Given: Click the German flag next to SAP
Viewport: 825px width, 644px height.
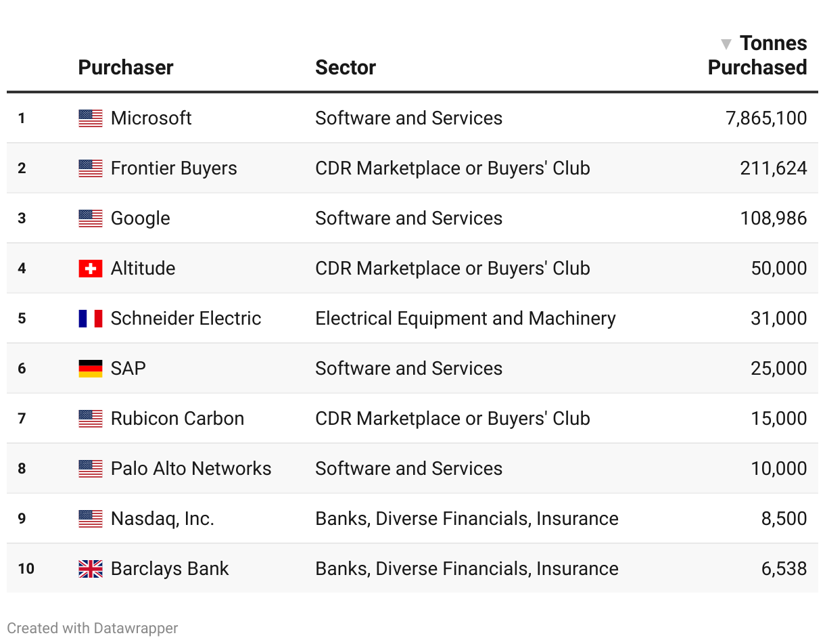Looking at the screenshot, I should pyautogui.click(x=91, y=369).
